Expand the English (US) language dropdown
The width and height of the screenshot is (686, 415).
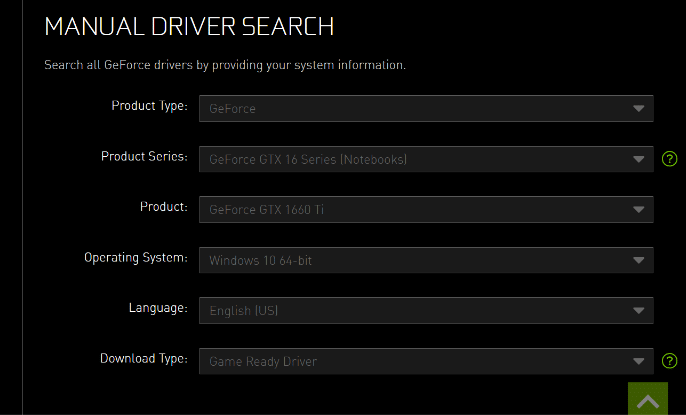click(x=426, y=310)
